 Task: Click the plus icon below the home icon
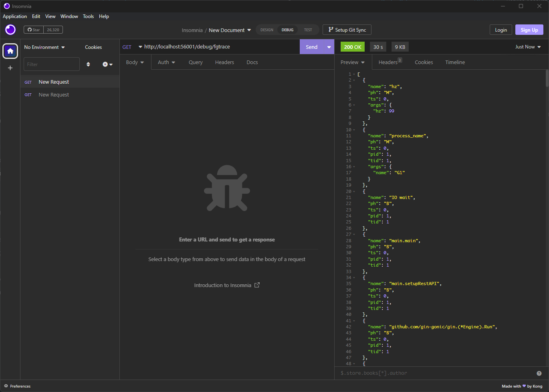pos(10,68)
